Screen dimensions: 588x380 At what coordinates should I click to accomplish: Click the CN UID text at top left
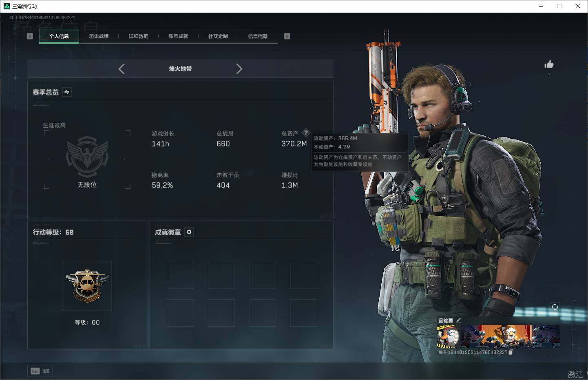point(42,18)
